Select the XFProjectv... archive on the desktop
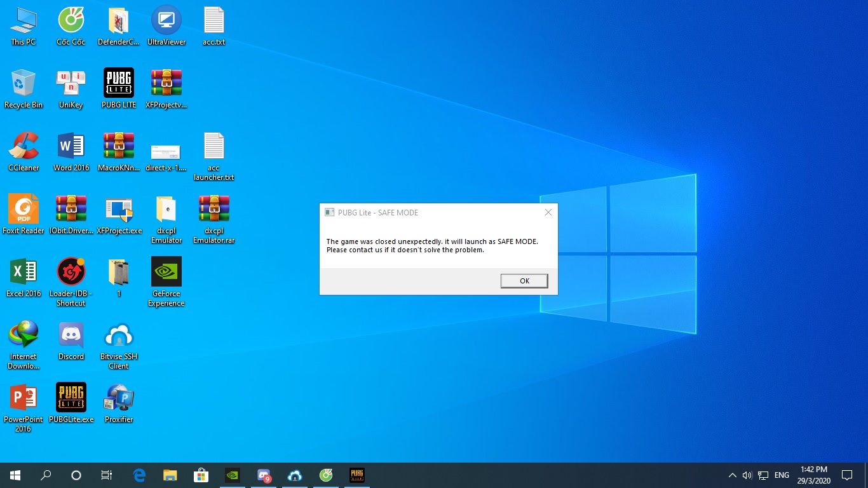 pyautogui.click(x=166, y=90)
